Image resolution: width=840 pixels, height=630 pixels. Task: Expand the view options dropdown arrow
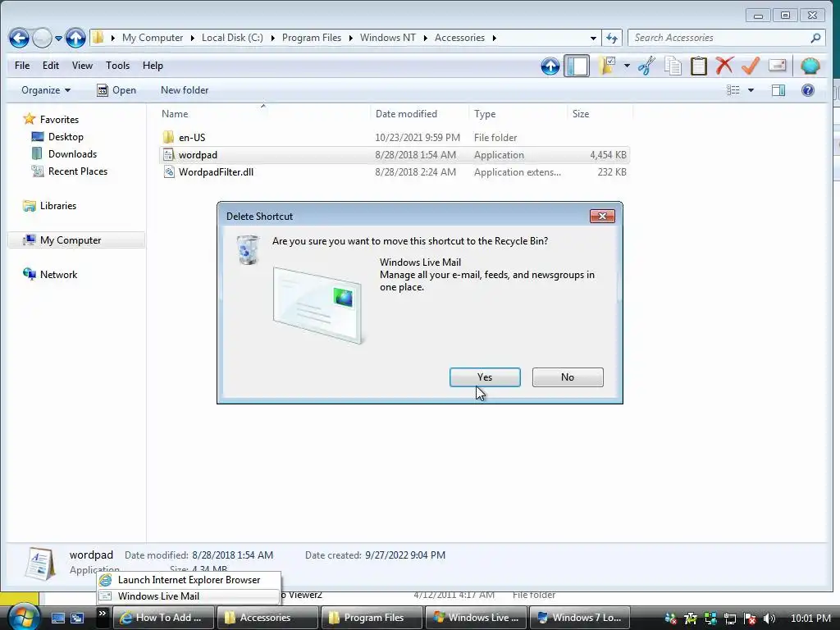click(x=751, y=90)
